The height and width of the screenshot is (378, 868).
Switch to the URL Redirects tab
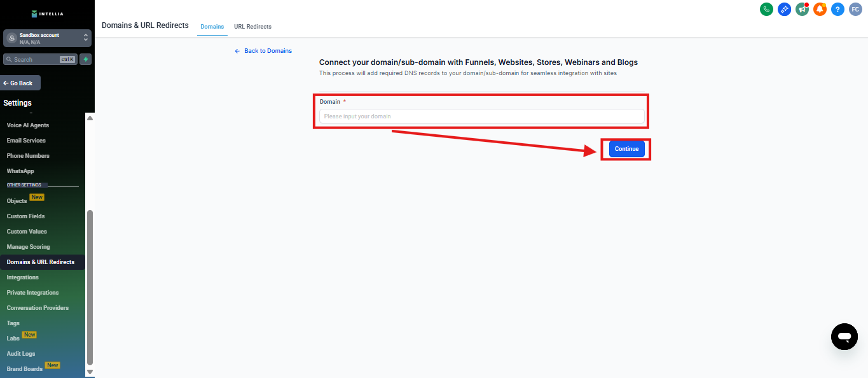(252, 27)
